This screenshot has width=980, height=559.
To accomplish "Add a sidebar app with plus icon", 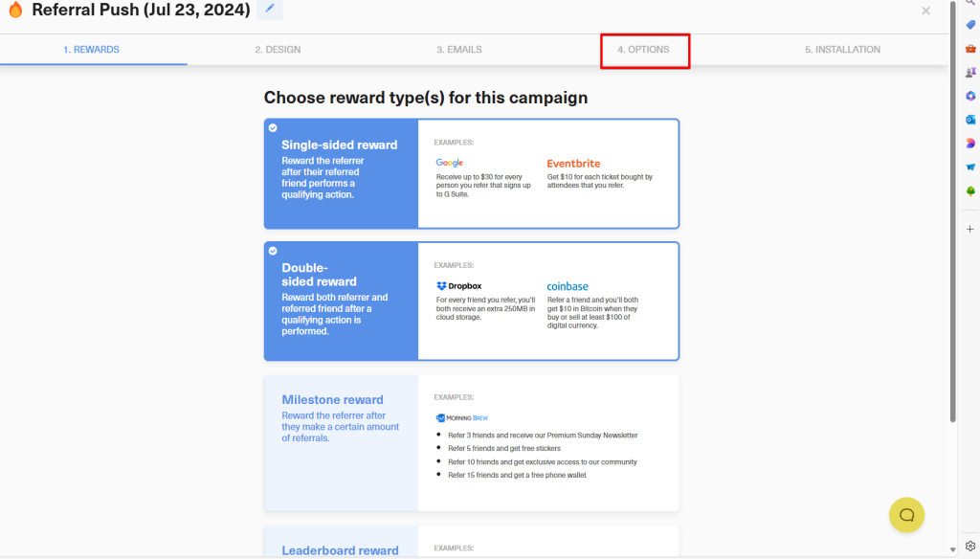I will coord(970,229).
